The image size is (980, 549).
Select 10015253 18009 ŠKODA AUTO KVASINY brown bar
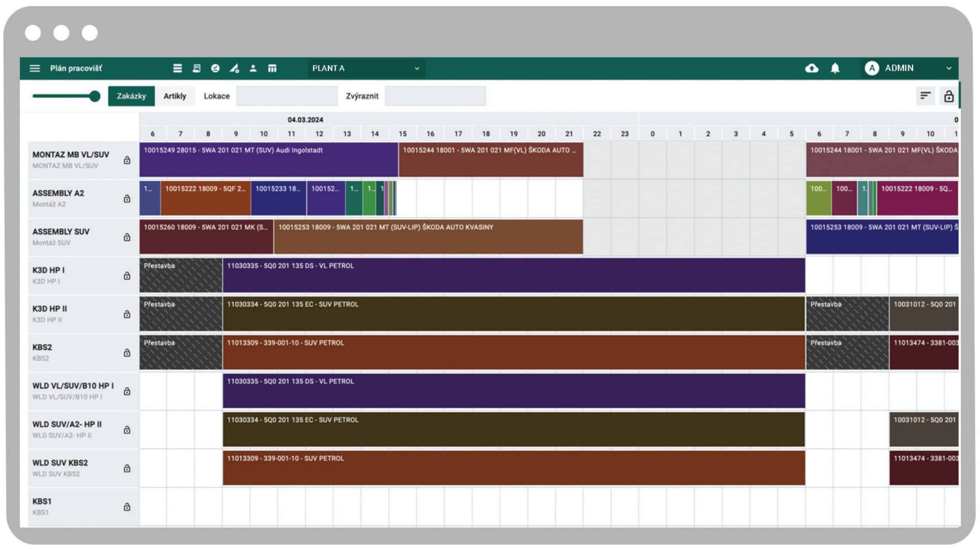(x=429, y=237)
